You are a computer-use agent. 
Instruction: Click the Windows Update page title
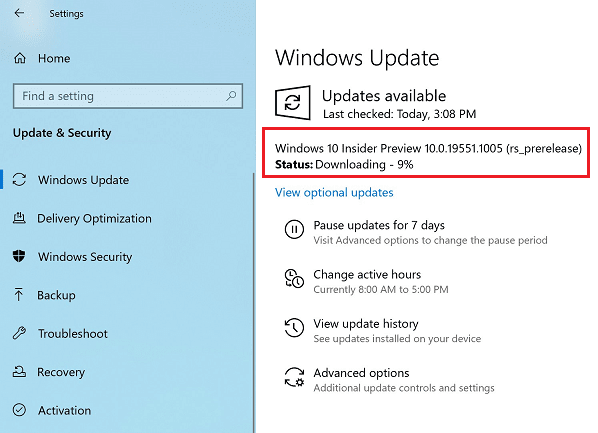[357, 58]
